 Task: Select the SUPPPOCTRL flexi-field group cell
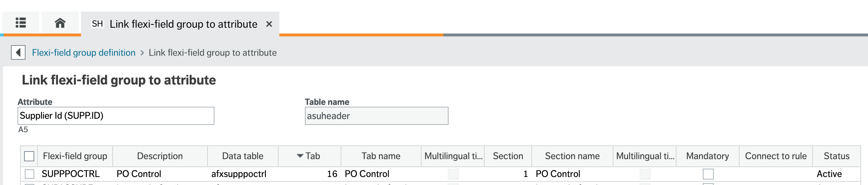tap(71, 174)
